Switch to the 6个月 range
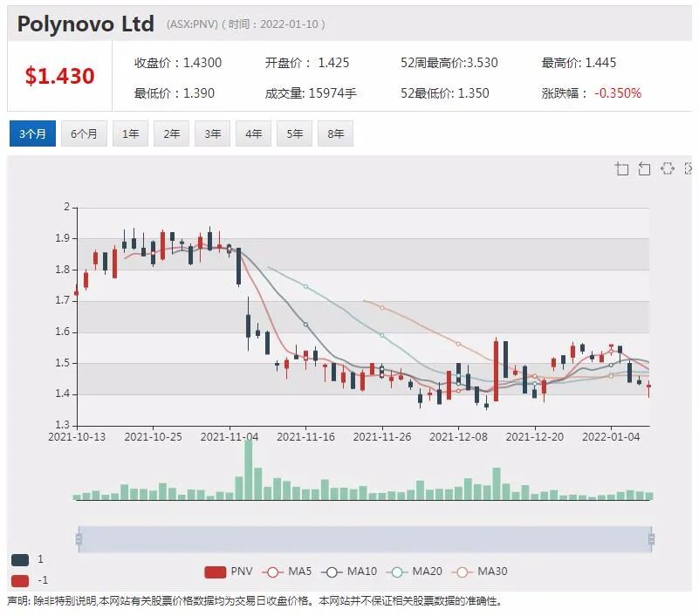The height and width of the screenshot is (616, 699). [84, 133]
